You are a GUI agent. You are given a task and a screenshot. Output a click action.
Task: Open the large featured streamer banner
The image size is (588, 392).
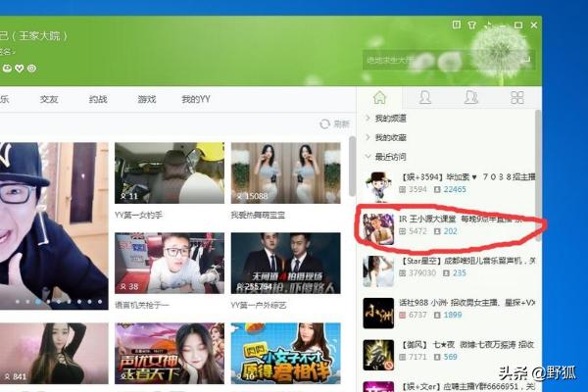tap(54, 225)
